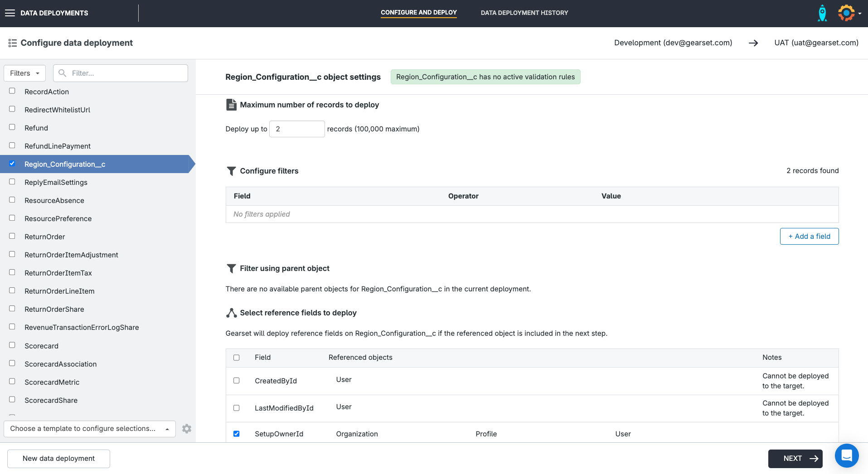Click the Add a field button
The width and height of the screenshot is (868, 474).
809,237
